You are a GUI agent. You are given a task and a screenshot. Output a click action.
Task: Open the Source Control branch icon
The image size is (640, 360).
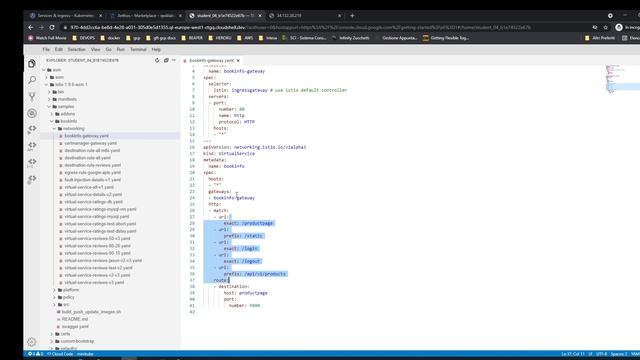click(32, 96)
